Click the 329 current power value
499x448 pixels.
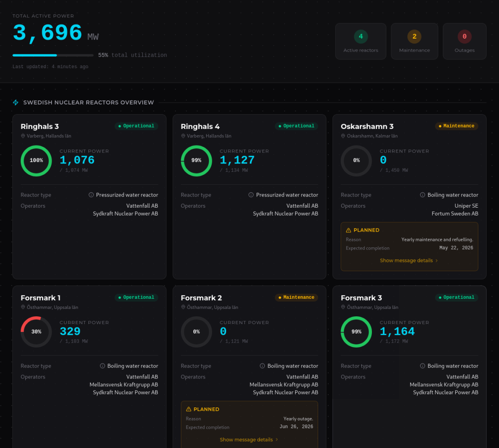[x=70, y=332]
